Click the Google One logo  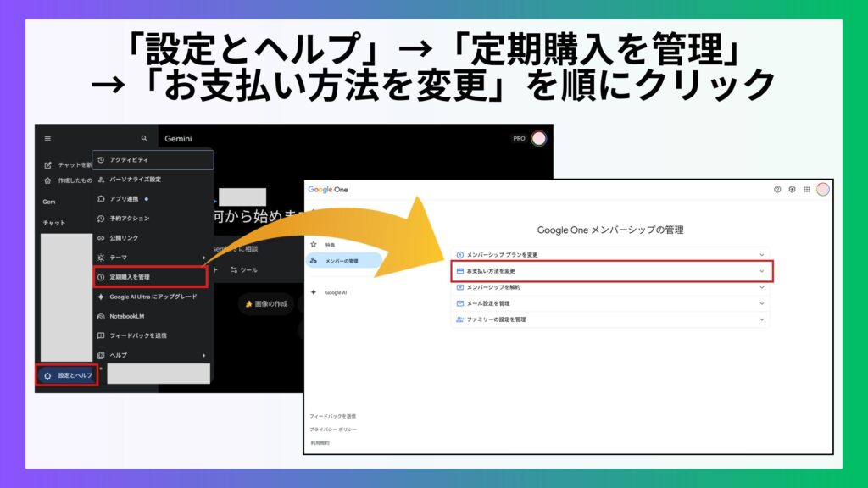click(328, 190)
